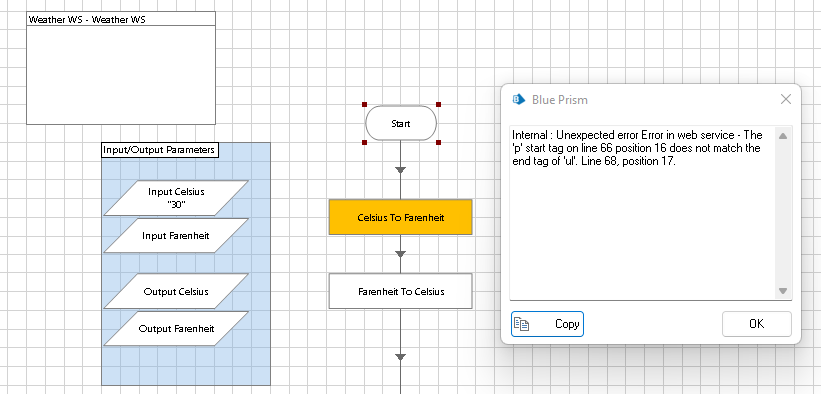Click the bottom-right handle of Start stage
This screenshot has height=394, width=821.
pyautogui.click(x=438, y=142)
